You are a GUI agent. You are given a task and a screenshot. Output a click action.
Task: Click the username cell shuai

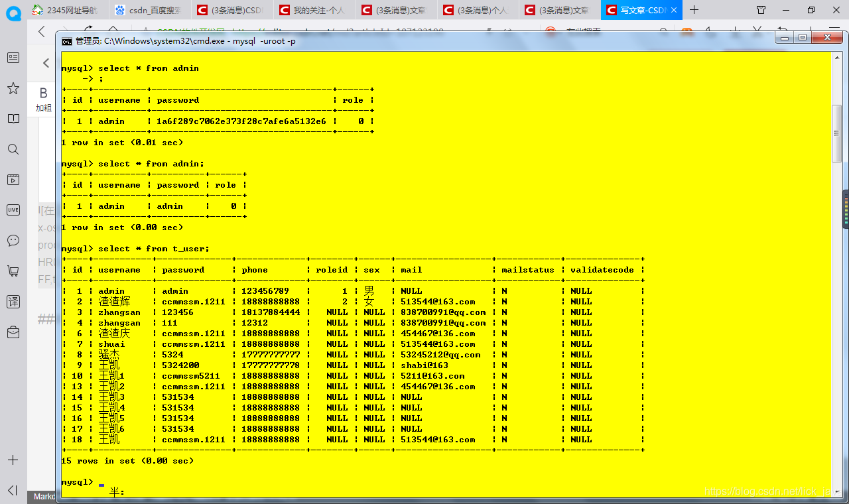[x=111, y=344]
